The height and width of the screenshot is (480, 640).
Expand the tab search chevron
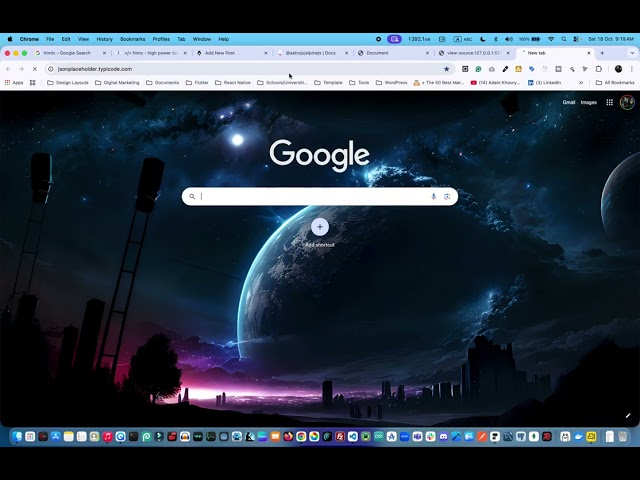pyautogui.click(x=632, y=53)
